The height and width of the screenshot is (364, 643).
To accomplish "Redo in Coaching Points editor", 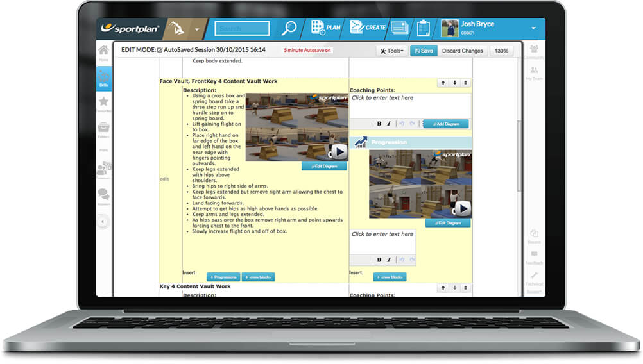I will [x=412, y=124].
